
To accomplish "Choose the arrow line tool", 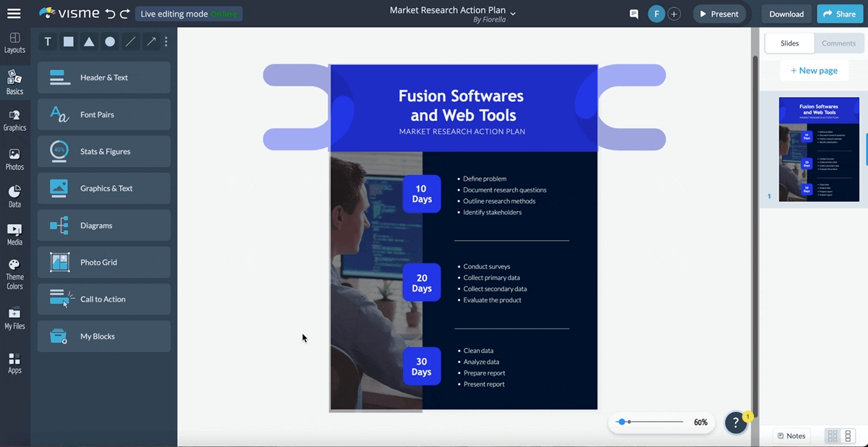I will [x=151, y=42].
